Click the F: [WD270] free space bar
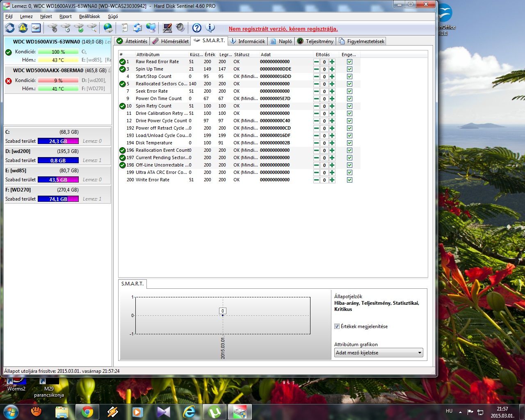The height and width of the screenshot is (420, 525). (x=58, y=199)
